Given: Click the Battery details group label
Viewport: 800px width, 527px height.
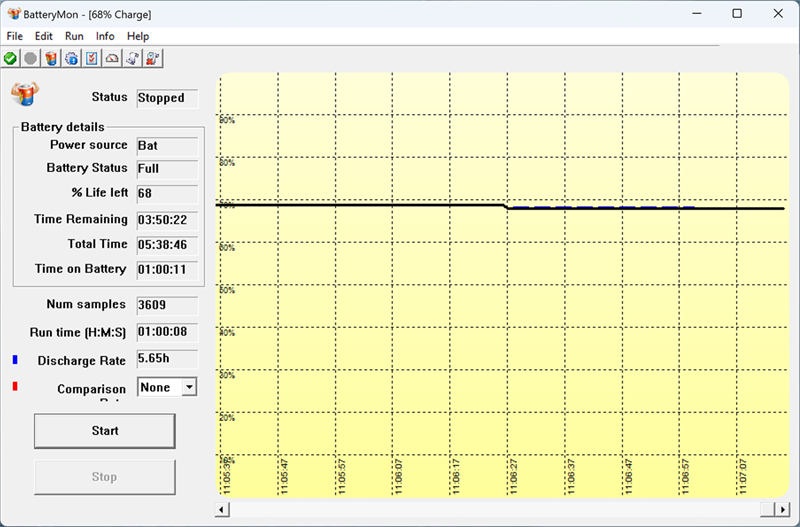Looking at the screenshot, I should 62,127.
